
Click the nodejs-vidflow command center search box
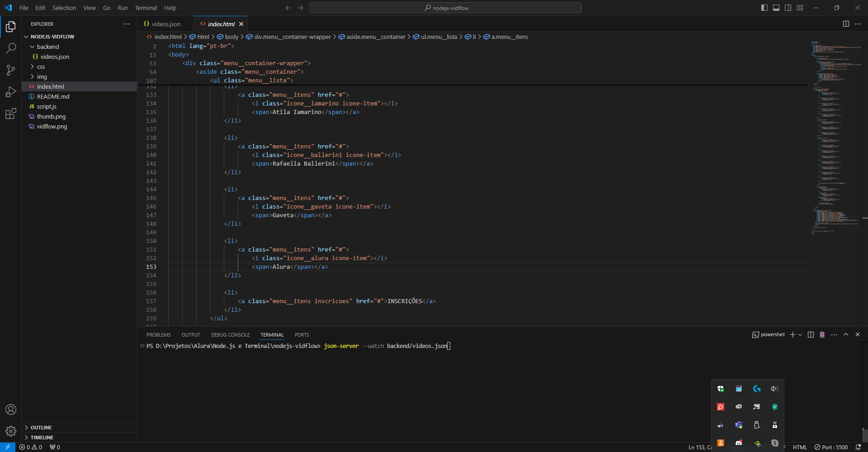(446, 8)
